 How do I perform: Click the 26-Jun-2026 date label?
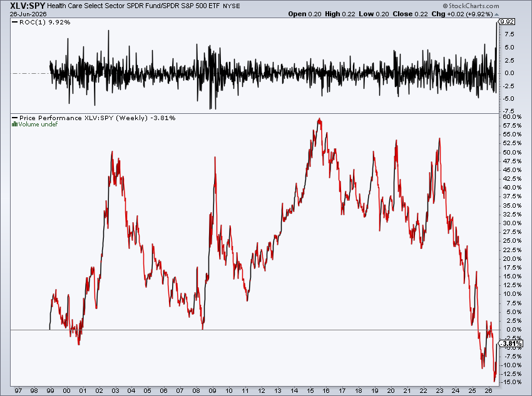point(28,14)
